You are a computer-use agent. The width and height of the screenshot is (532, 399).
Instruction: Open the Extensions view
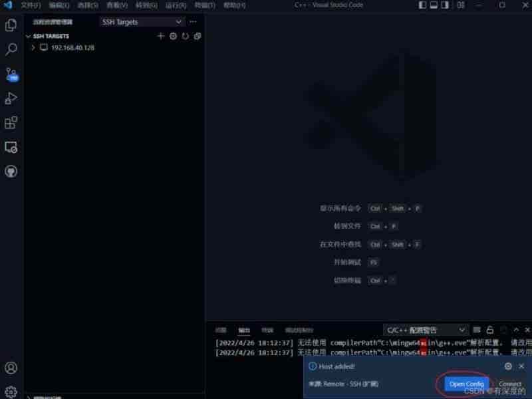tap(11, 123)
